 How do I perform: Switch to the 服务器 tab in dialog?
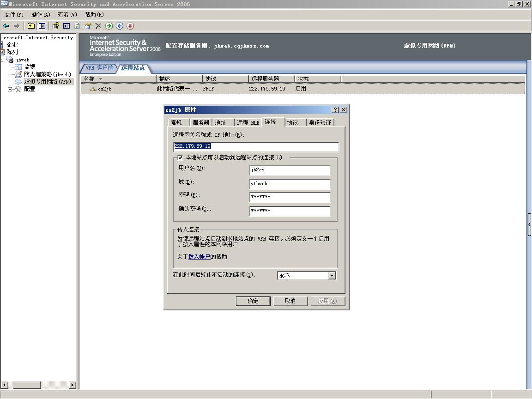click(201, 122)
